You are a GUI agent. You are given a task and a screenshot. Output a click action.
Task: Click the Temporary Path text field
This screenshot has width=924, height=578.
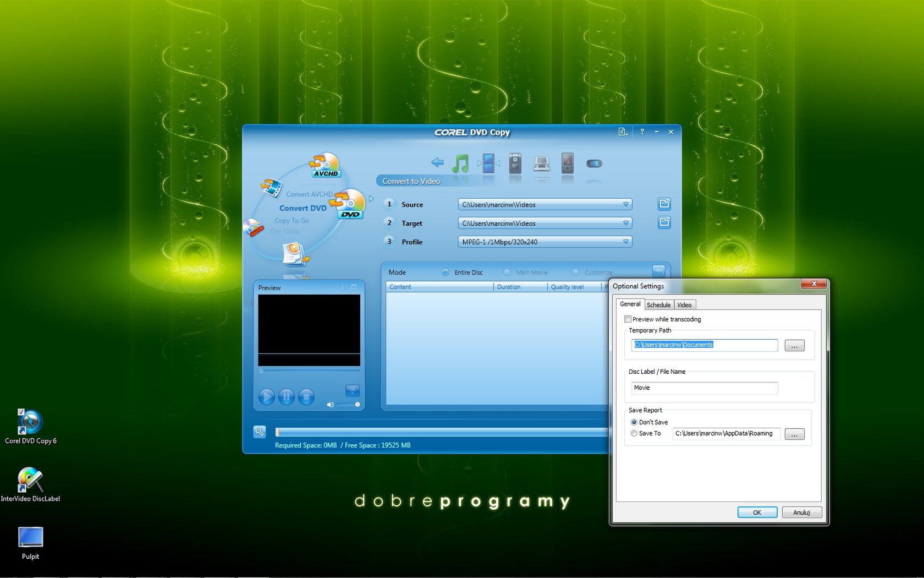(705, 345)
